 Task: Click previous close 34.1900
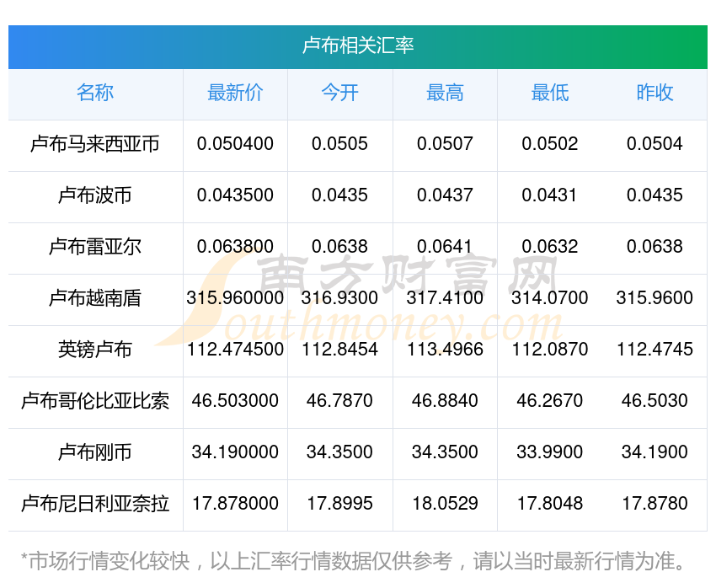point(655,452)
